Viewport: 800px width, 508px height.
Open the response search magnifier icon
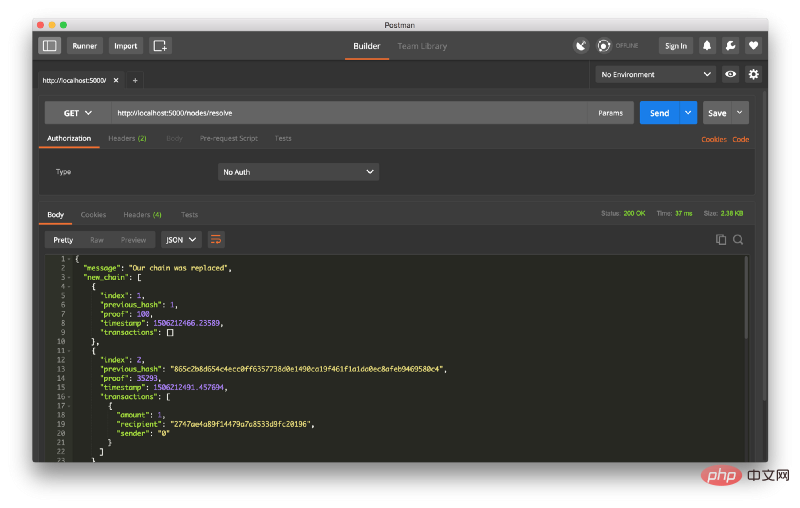point(738,240)
